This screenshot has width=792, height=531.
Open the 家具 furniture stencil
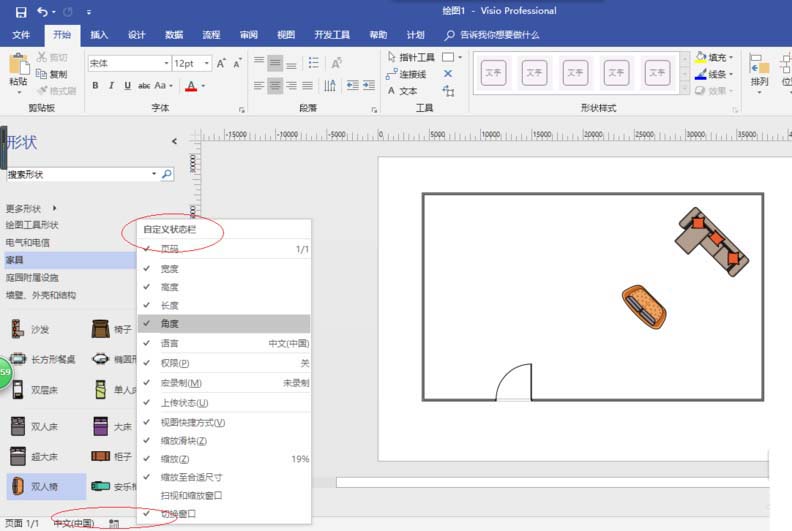[15, 260]
